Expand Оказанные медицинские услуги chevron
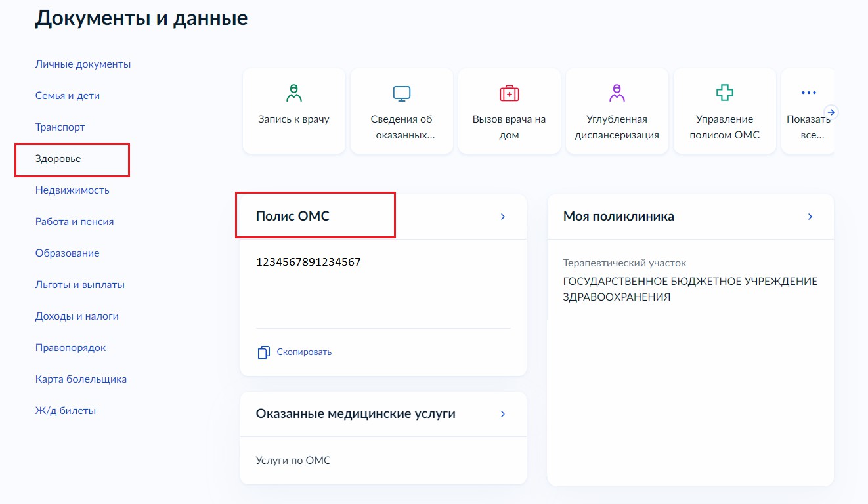Viewport: 868px width, 504px height. coord(503,414)
